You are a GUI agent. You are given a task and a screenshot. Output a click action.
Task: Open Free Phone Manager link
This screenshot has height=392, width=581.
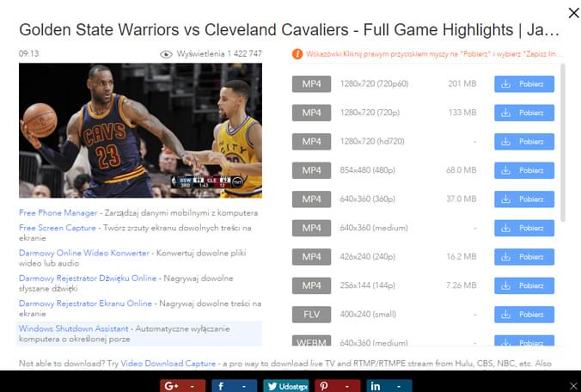click(x=58, y=213)
